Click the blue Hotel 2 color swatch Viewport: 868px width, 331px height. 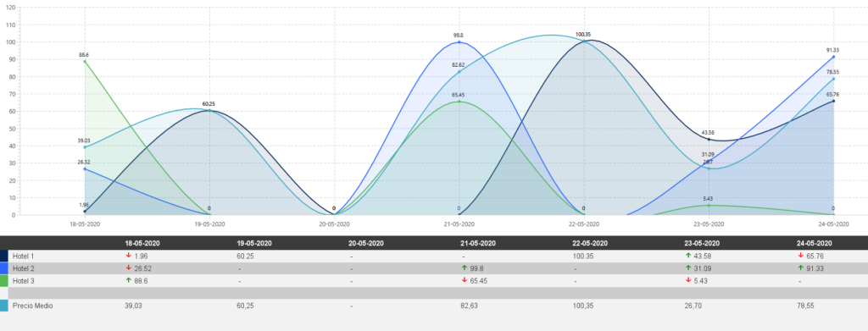tap(4, 268)
